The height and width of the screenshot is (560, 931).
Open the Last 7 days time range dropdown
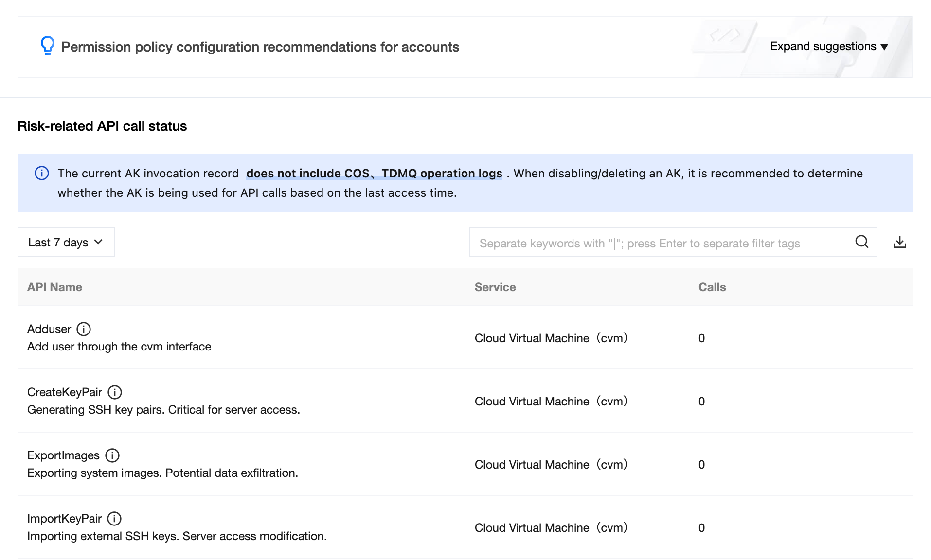tap(66, 242)
